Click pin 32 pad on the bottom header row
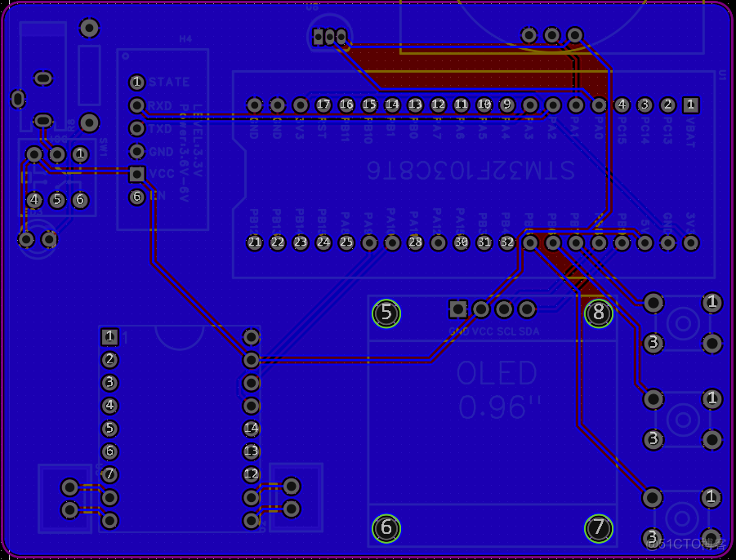This screenshot has height=560, width=736. tap(508, 242)
